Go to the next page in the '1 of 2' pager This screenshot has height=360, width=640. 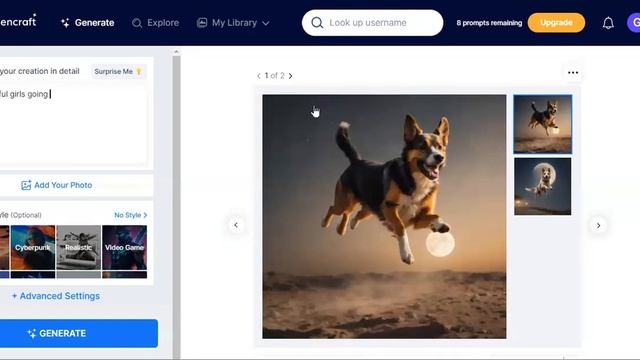[290, 76]
